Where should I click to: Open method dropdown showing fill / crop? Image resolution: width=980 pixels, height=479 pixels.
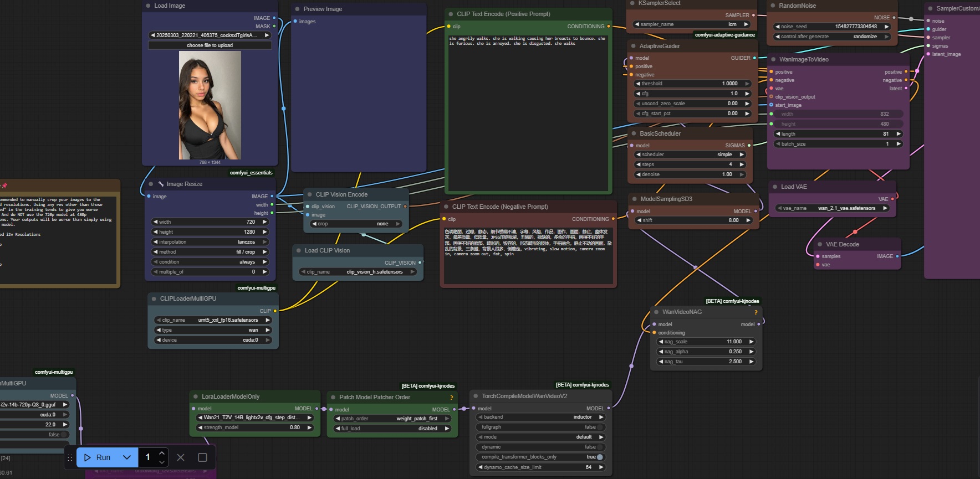coord(210,252)
